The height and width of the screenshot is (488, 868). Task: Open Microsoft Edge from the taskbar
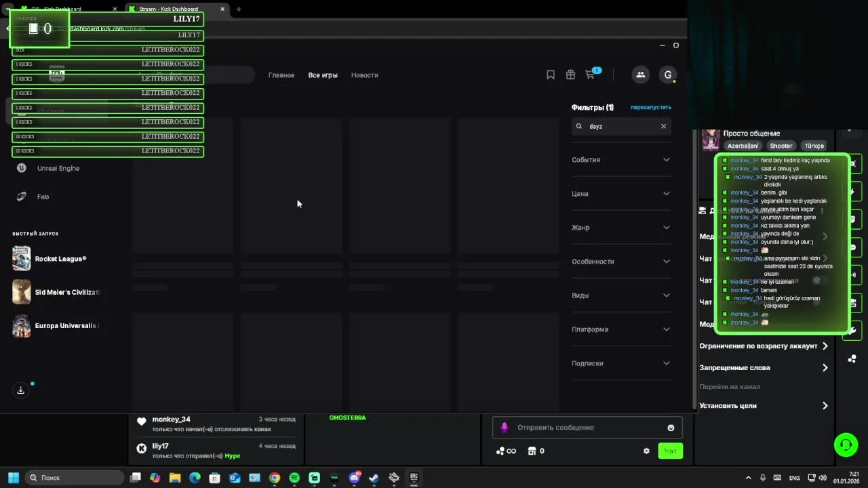(x=195, y=478)
